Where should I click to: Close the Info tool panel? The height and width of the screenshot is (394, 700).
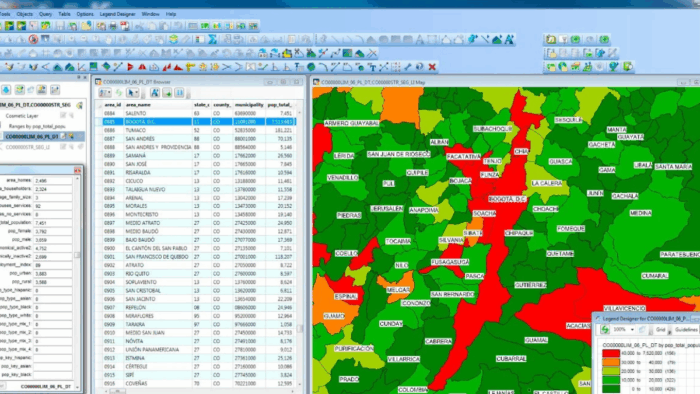click(x=78, y=170)
